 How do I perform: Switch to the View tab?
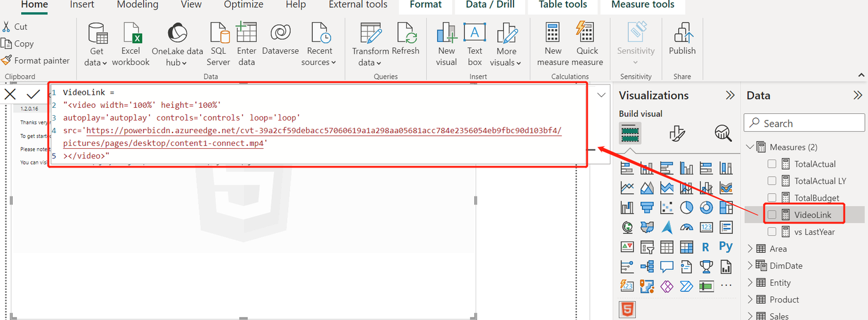coord(191,5)
